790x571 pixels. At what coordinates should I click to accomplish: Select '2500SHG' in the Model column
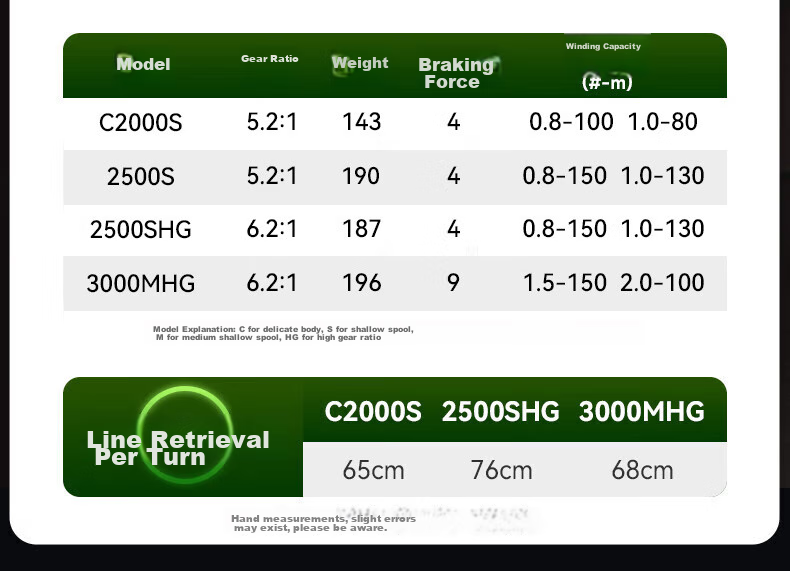[141, 230]
